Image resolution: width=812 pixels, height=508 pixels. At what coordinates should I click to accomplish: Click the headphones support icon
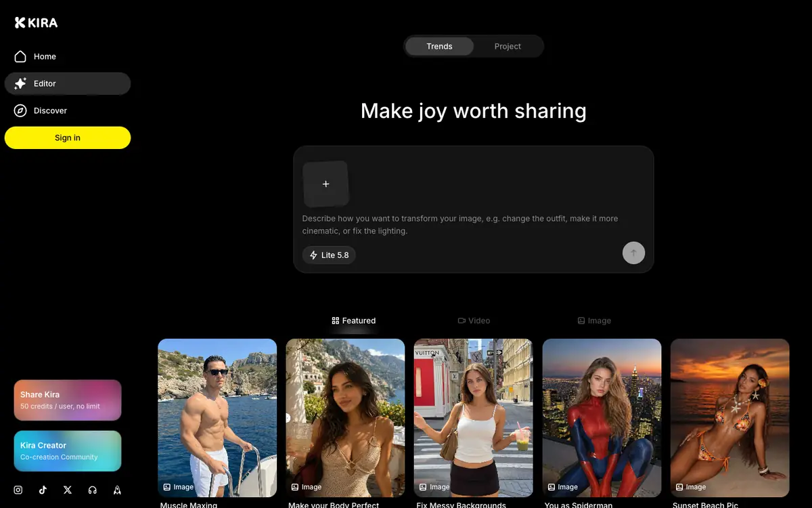[93, 490]
